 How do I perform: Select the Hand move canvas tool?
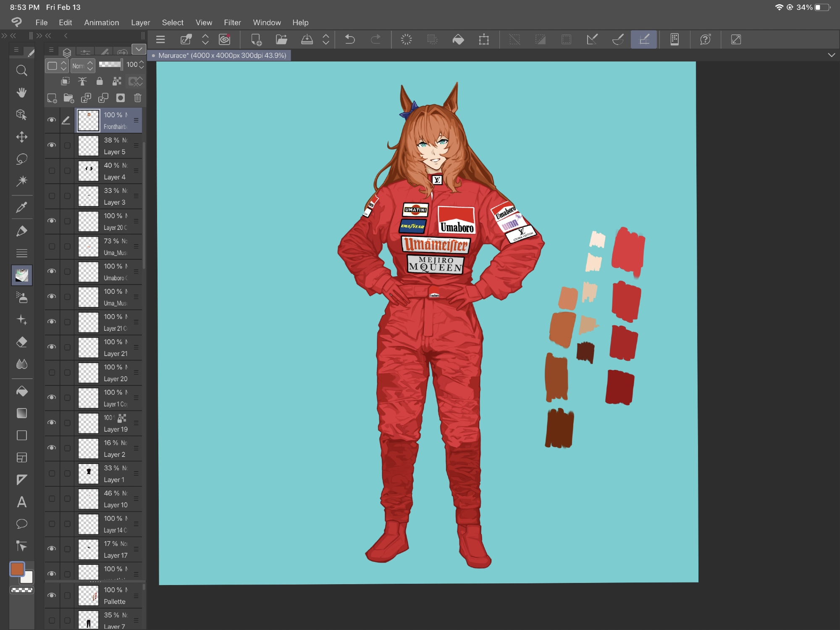[21, 92]
